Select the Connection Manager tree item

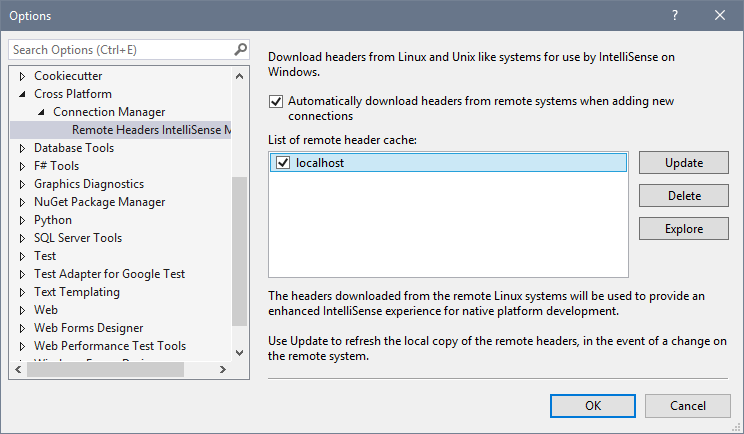coord(109,112)
